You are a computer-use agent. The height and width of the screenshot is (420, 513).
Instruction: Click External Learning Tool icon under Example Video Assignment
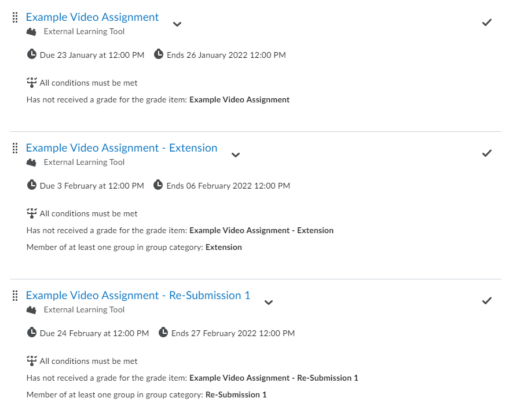(x=31, y=32)
